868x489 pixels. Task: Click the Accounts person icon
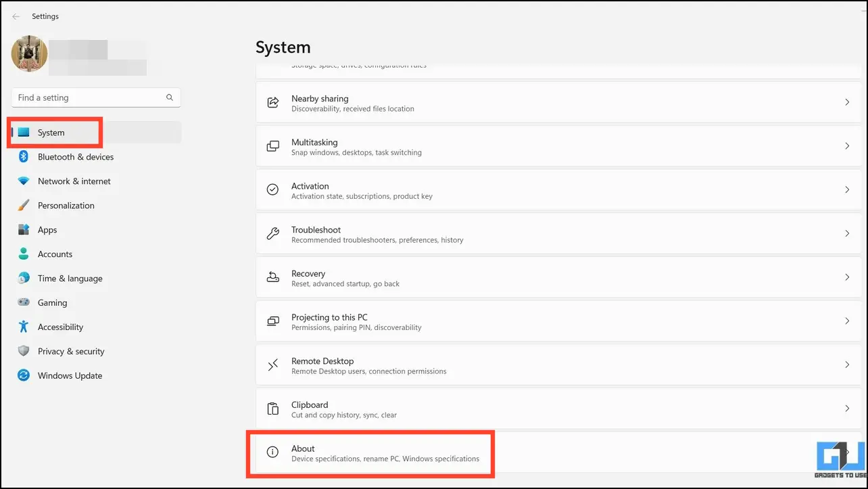[24, 254]
